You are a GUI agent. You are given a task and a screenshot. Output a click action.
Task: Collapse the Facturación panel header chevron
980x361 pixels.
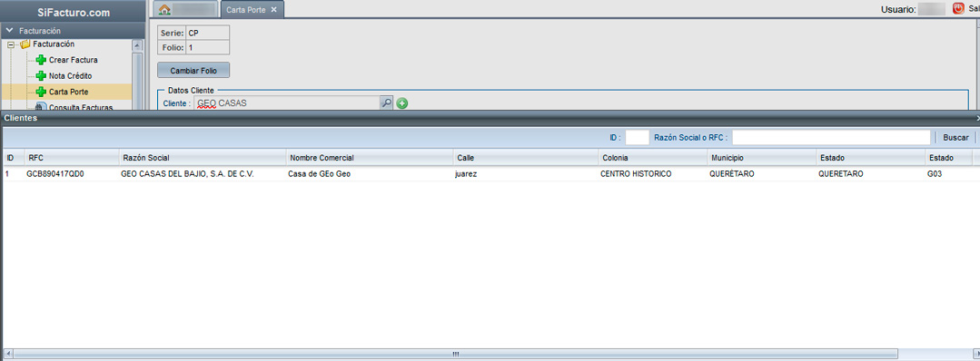[9, 30]
